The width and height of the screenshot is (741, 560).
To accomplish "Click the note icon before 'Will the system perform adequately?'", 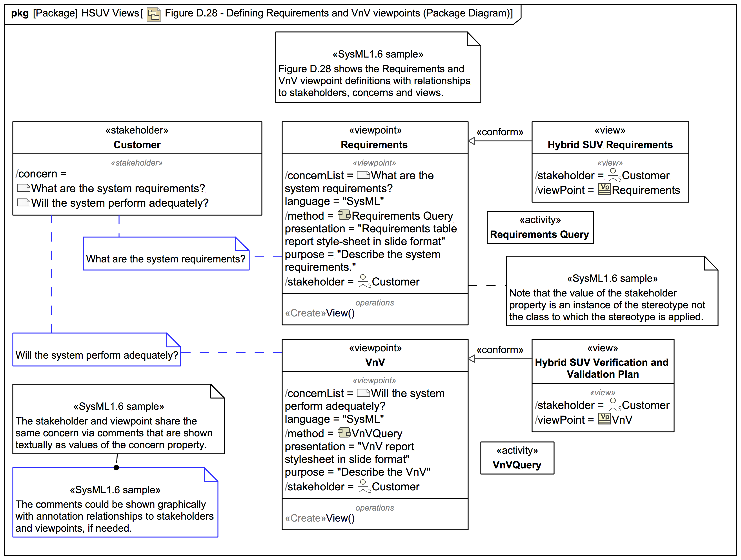I will coord(24,202).
